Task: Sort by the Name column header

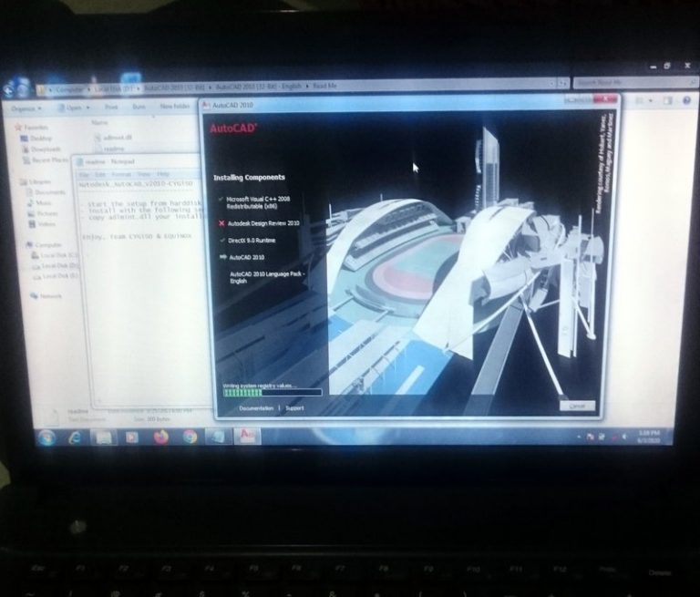Action: 99,122
